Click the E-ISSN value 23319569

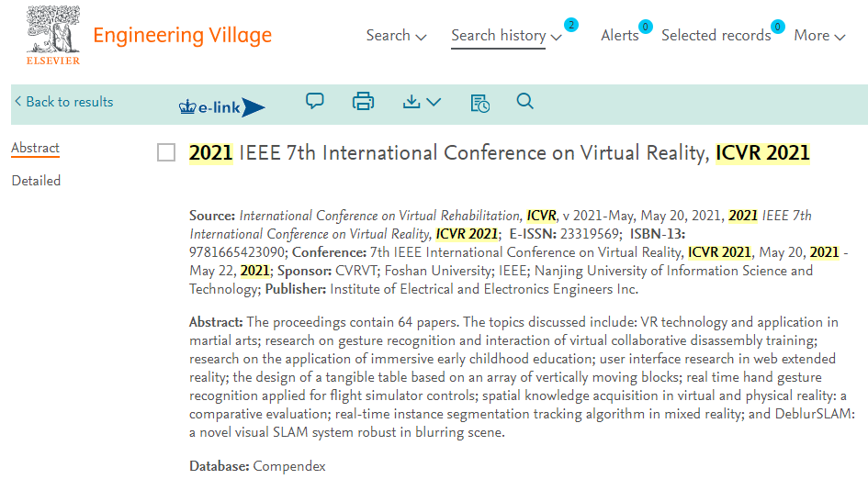coord(591,235)
